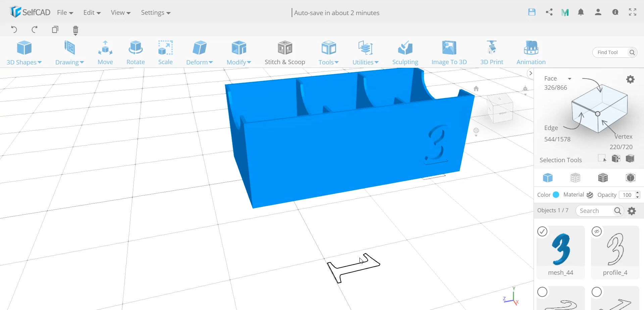
Task: Toggle profile_4 visibility eye
Action: tap(597, 231)
